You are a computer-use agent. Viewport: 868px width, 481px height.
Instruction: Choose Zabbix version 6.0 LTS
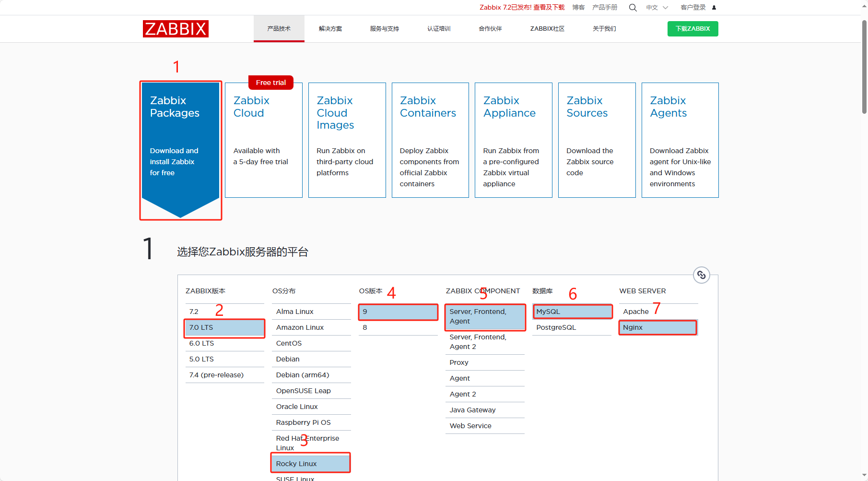[225, 343]
